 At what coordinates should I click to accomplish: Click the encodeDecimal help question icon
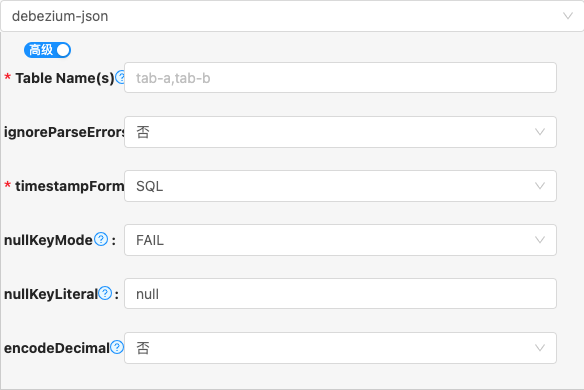[117, 347]
